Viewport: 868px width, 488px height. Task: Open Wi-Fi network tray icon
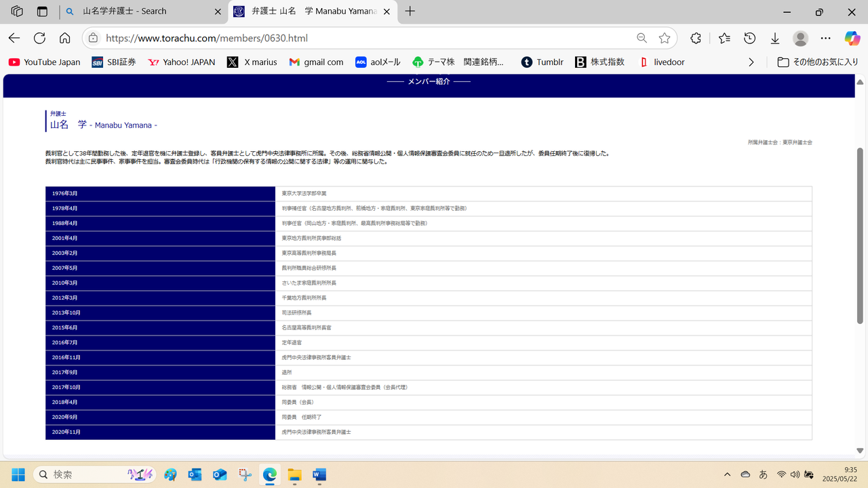[x=782, y=474]
